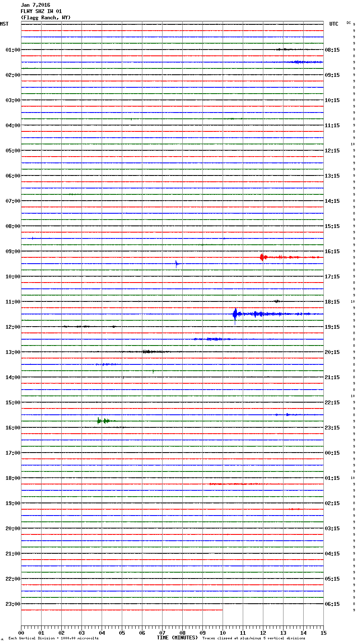Select the 18:00 MST time label
The image size is (357, 644).
[x=13, y=478]
